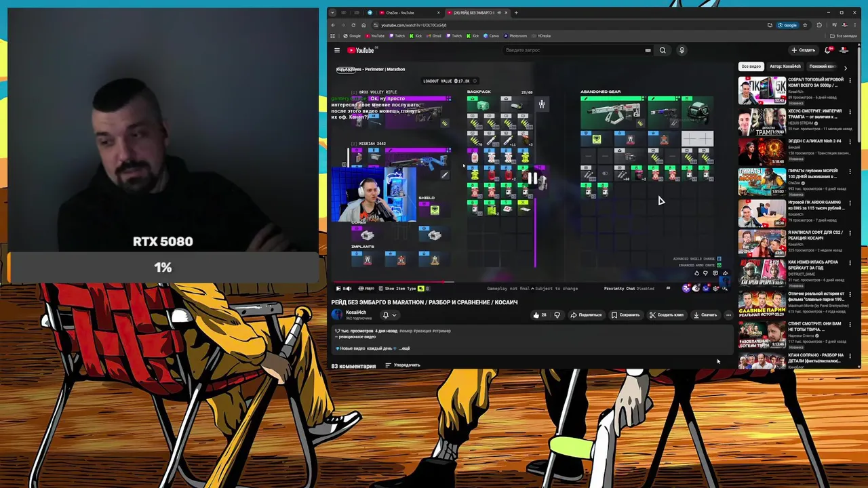The image size is (868, 488).
Task: Click the Kosali4ch channel avatar
Action: coord(337,314)
